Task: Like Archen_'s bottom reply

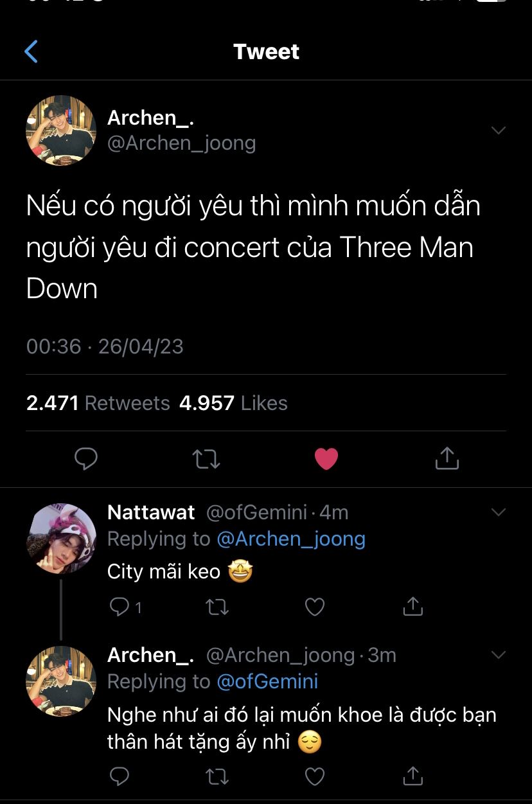Action: [314, 776]
